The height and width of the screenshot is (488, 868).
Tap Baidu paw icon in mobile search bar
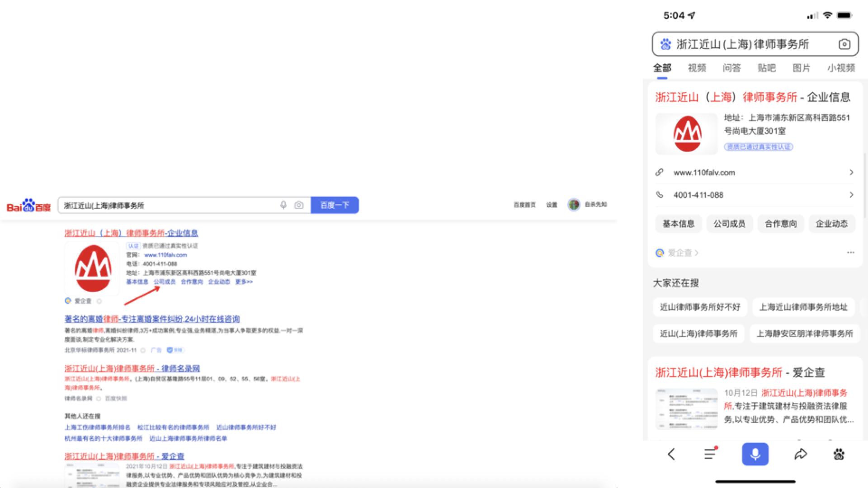click(x=665, y=44)
